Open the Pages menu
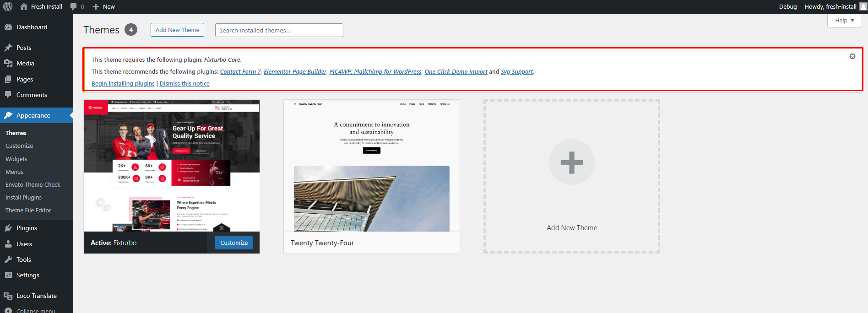Image resolution: width=868 pixels, height=313 pixels. click(x=37, y=79)
